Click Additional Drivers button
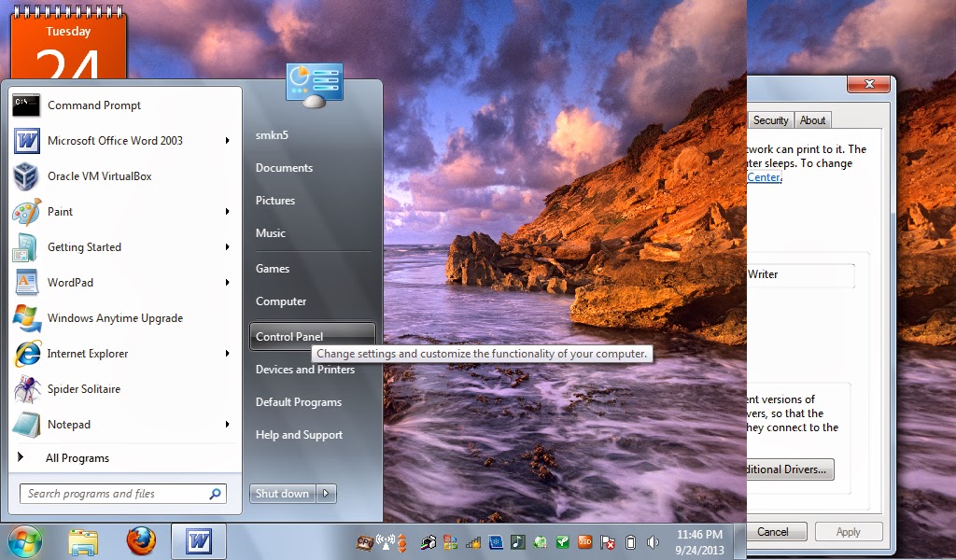956x560 pixels. point(790,469)
